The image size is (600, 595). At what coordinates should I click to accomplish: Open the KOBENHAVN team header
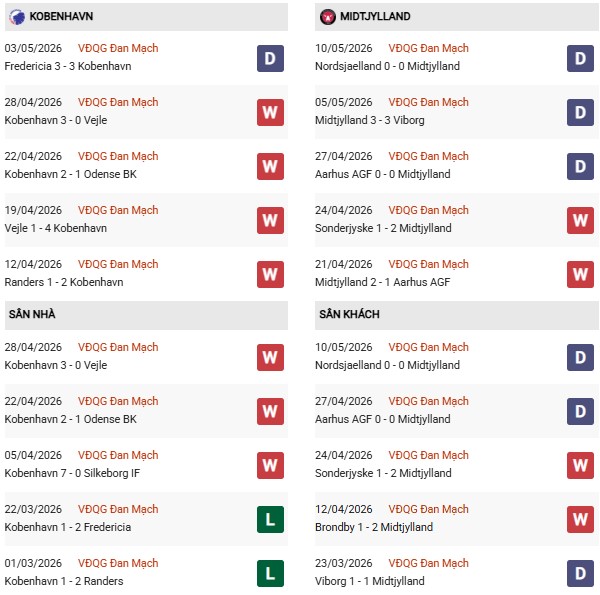146,17
